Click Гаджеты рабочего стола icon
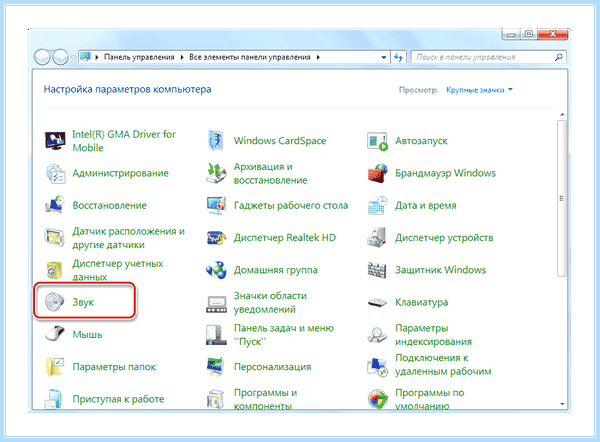The width and height of the screenshot is (600, 442). 216,206
